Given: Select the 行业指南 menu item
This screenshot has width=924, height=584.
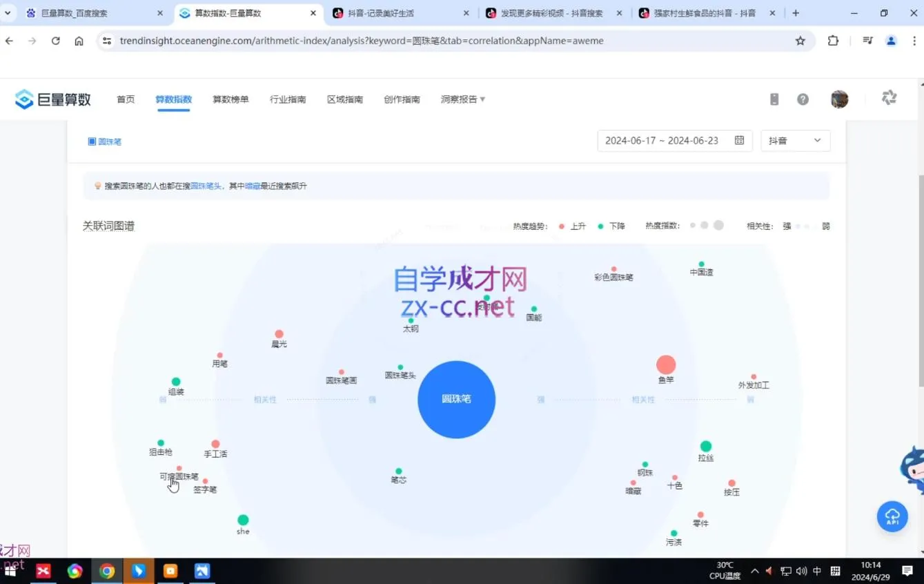Looking at the screenshot, I should click(288, 99).
